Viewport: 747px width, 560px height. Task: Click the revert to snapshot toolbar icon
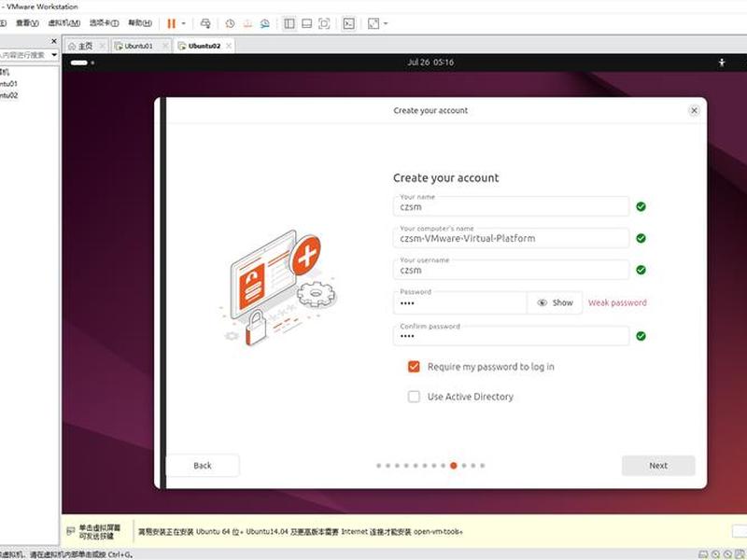click(x=247, y=23)
